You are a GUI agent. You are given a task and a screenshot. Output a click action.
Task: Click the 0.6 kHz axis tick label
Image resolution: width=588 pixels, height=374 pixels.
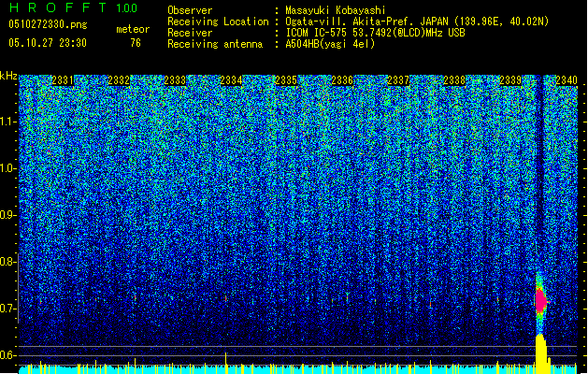8,355
